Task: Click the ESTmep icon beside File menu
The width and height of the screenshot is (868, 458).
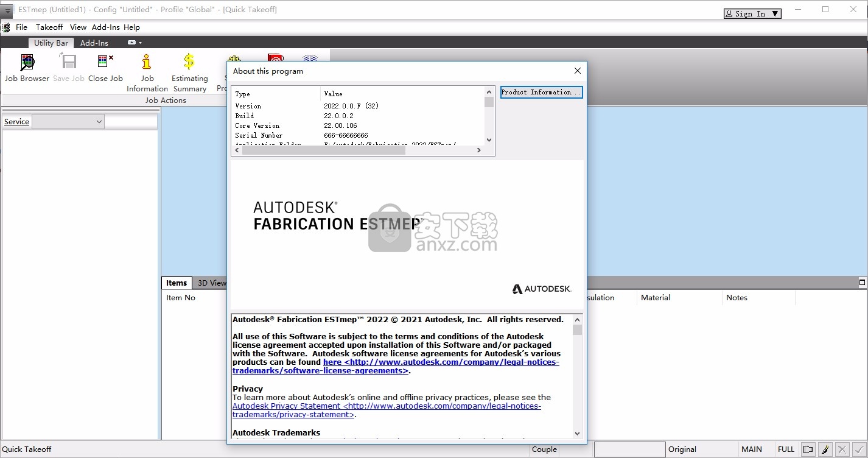Action: coord(6,27)
